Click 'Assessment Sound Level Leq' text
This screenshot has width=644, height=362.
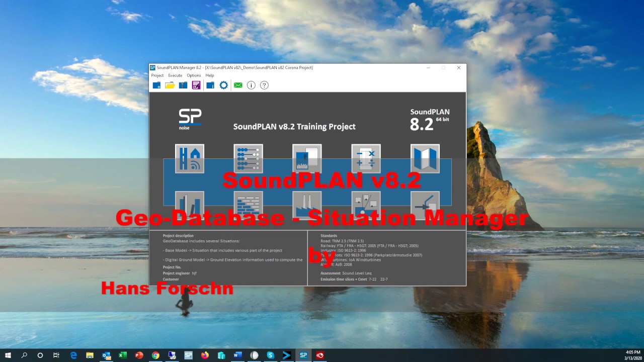(x=346, y=273)
